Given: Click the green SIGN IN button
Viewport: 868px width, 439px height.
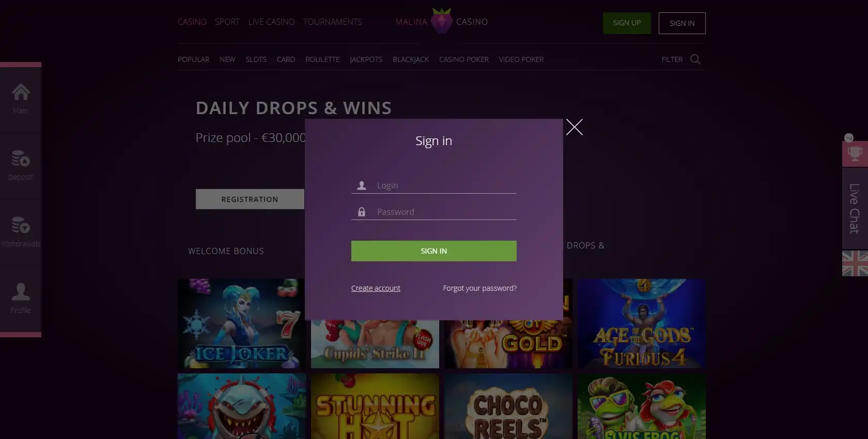Looking at the screenshot, I should tap(434, 251).
